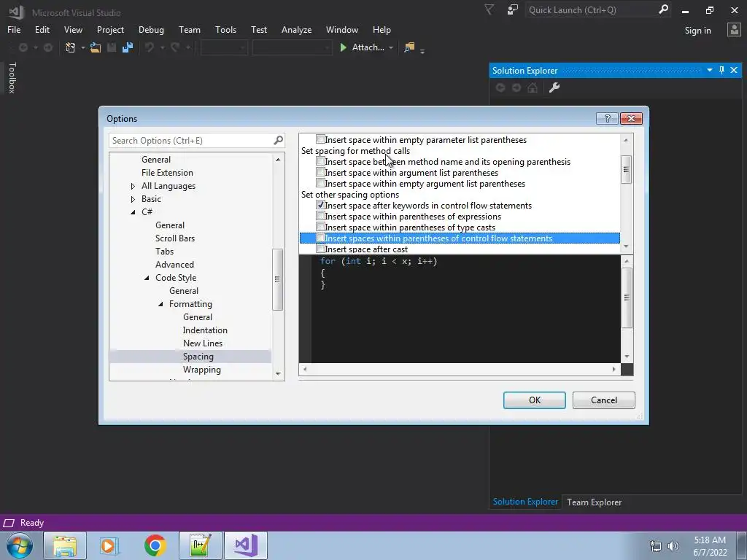The height and width of the screenshot is (560, 747).
Task: Open the Tools menu
Action: point(226,30)
